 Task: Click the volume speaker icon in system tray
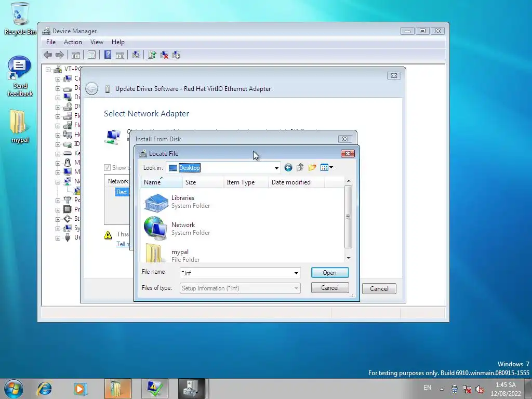[x=480, y=389]
